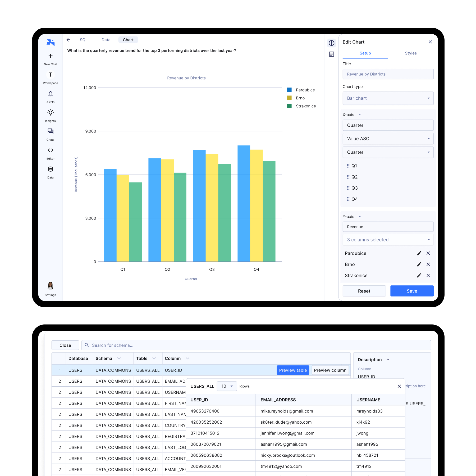Toggle Pardubice legend series visibility

click(305, 90)
